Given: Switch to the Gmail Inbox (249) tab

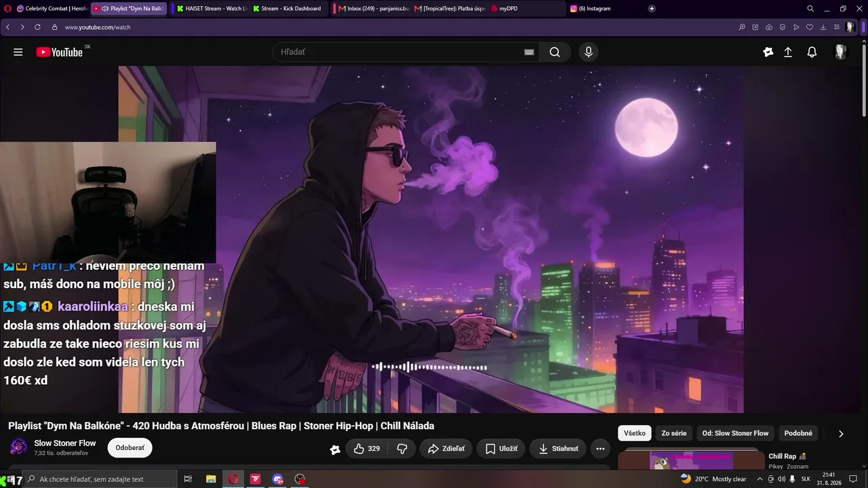Looking at the screenshot, I should [373, 9].
